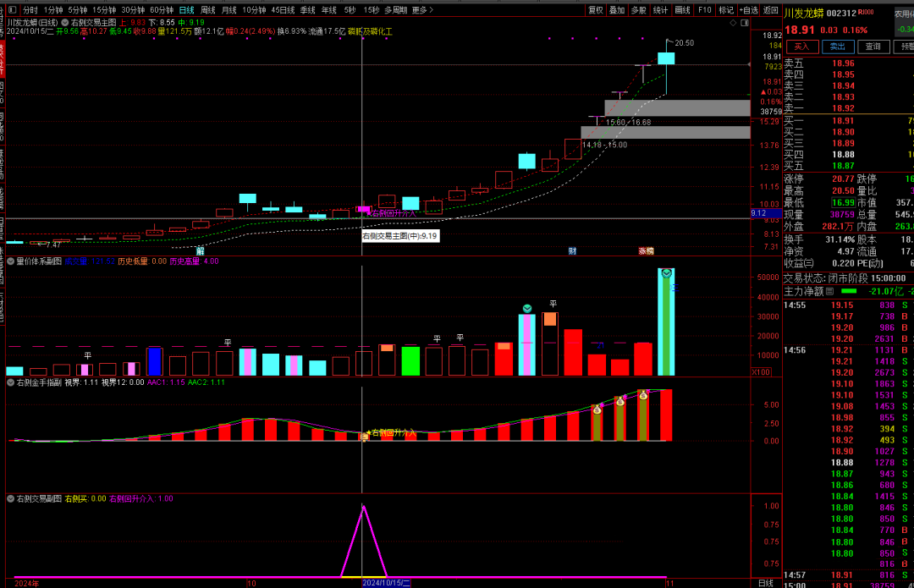Click the X100 scale label in volume panel
The height and width of the screenshot is (588, 914).
click(x=761, y=371)
